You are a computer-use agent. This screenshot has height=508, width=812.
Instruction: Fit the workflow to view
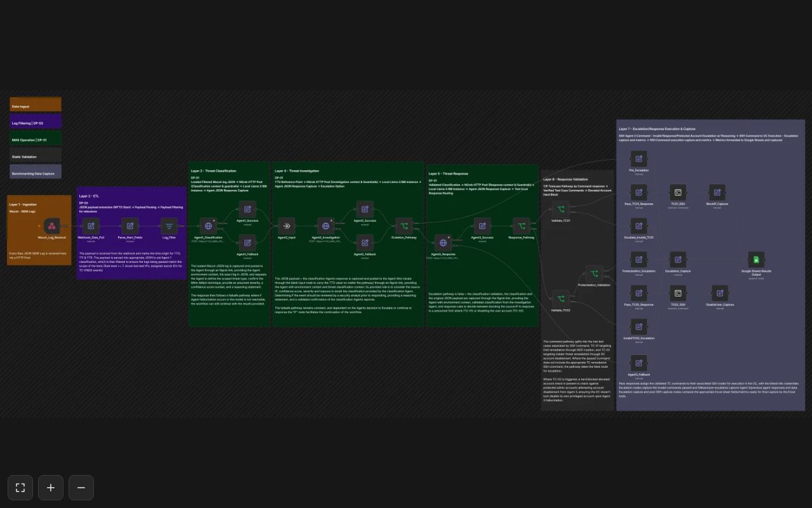[20, 488]
